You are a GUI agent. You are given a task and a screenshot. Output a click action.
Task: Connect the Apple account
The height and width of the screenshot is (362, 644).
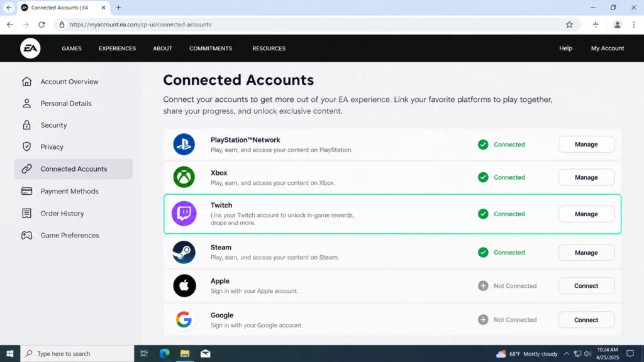(587, 286)
